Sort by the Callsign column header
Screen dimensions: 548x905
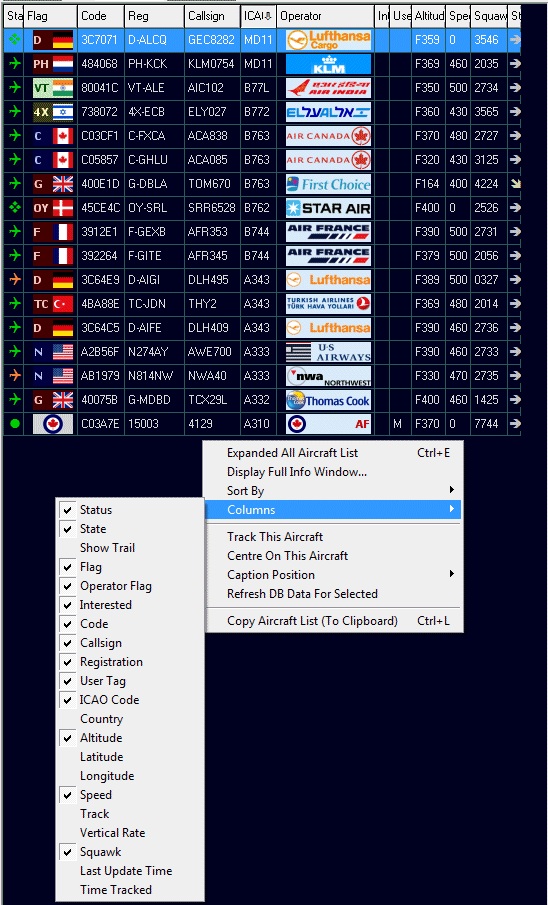[212, 16]
